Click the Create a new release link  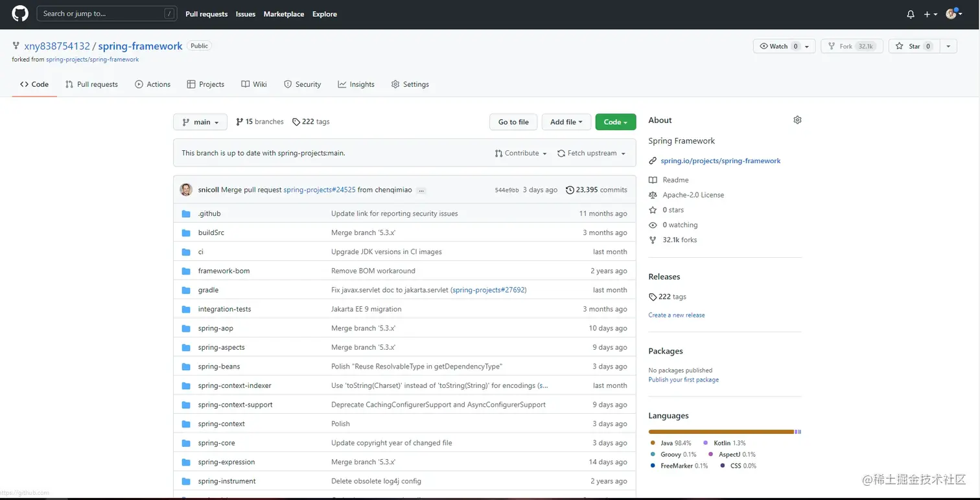[677, 315]
